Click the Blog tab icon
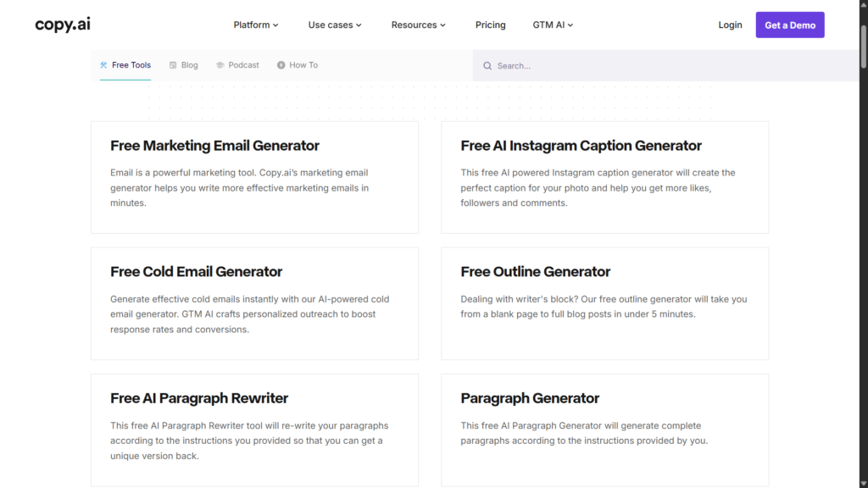 click(173, 65)
